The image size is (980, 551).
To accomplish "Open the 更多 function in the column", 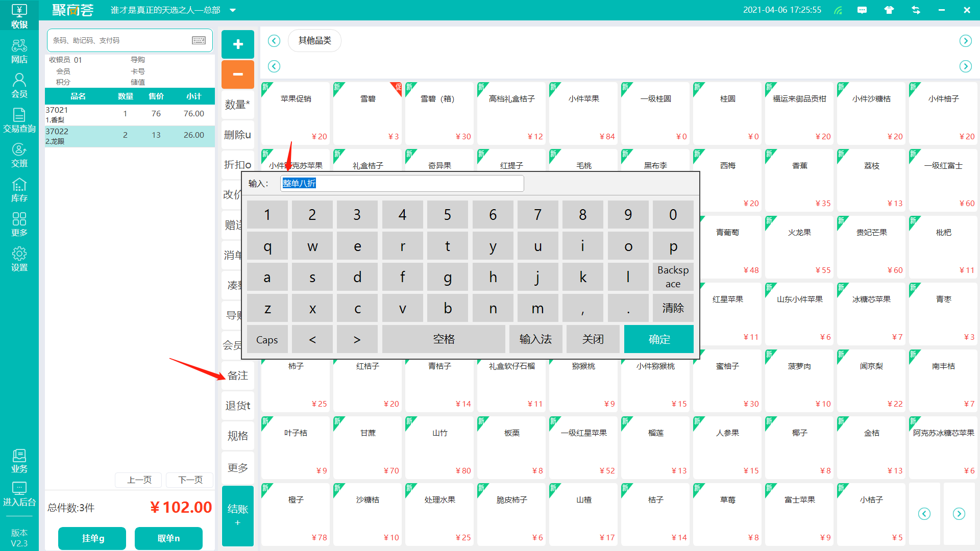I will click(238, 468).
